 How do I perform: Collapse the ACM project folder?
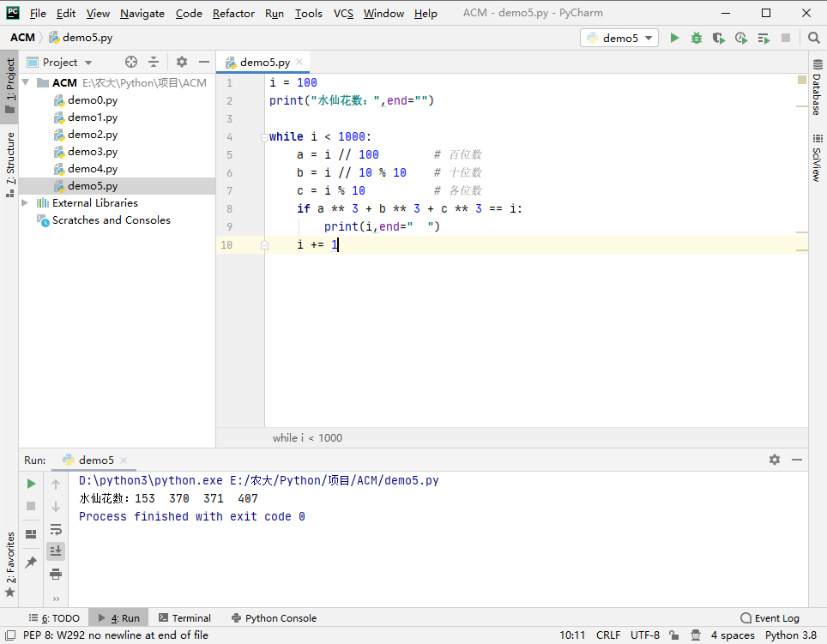point(26,83)
